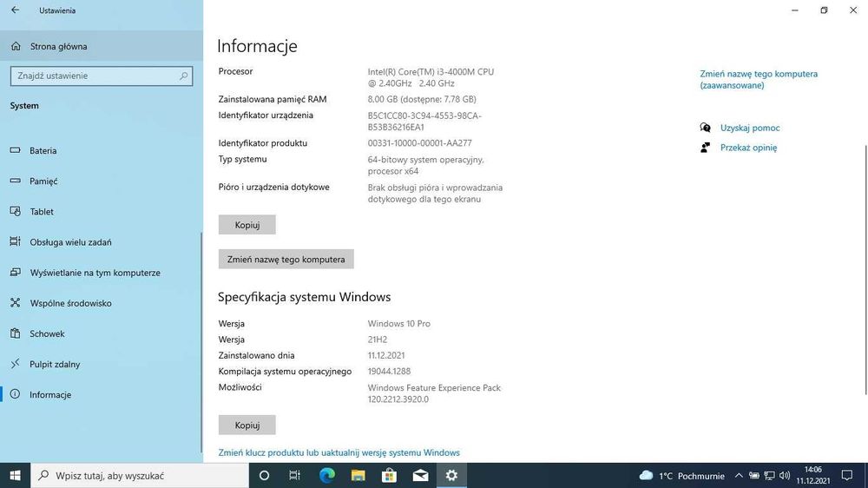868x488 pixels.
Task: Click the 21H2 version value
Action: click(378, 340)
